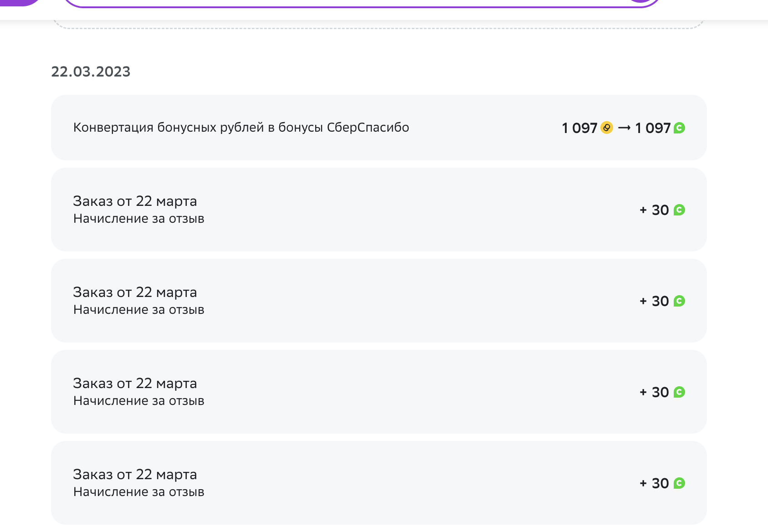Click the arrow between the 1 097 amounts

(x=624, y=128)
